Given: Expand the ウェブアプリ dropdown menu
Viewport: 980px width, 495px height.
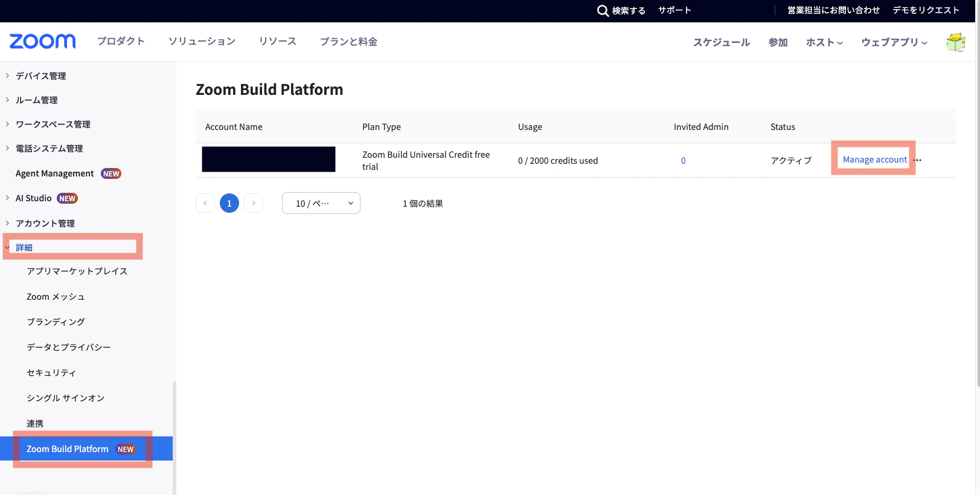Looking at the screenshot, I should click(894, 42).
